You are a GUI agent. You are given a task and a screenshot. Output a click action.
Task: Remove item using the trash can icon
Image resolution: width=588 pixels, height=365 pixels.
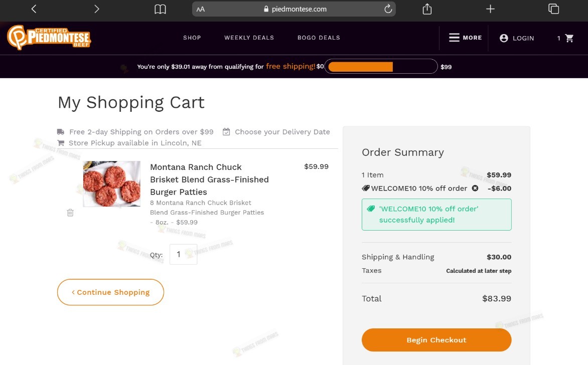[70, 213]
